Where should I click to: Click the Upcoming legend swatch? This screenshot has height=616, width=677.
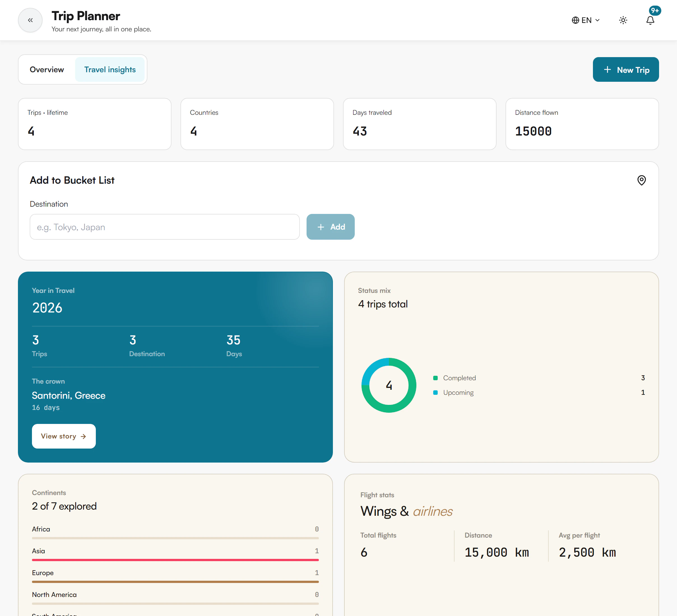[435, 393]
